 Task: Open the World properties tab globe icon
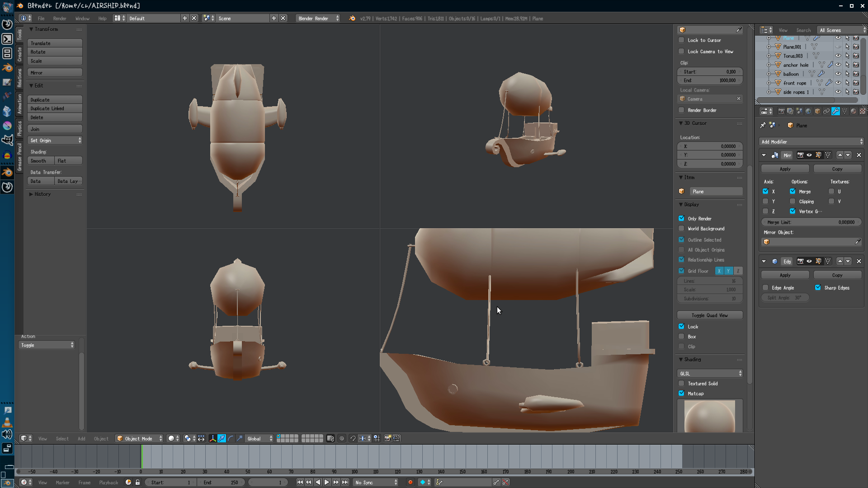pyautogui.click(x=808, y=111)
